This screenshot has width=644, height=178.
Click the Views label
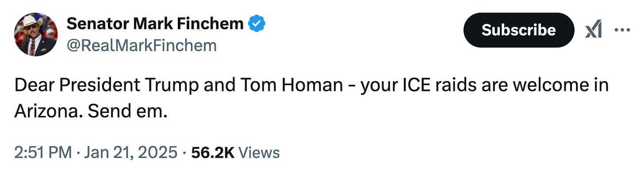(x=259, y=152)
